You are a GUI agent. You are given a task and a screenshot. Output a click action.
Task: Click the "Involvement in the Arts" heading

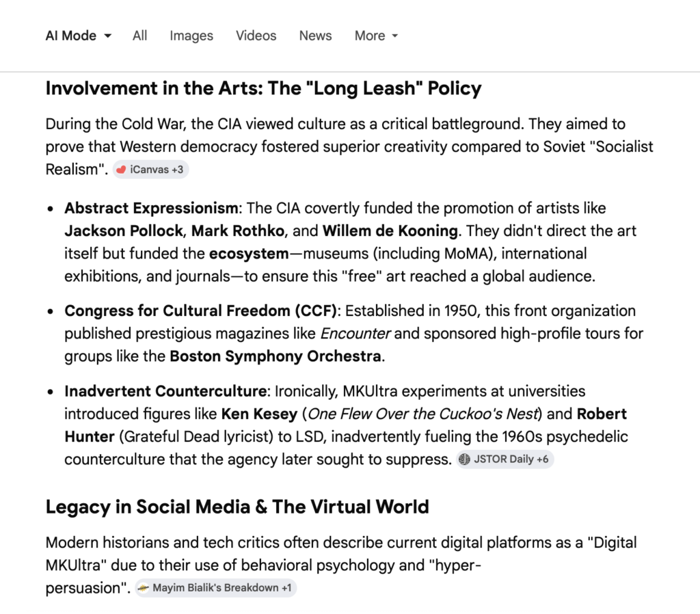263,88
